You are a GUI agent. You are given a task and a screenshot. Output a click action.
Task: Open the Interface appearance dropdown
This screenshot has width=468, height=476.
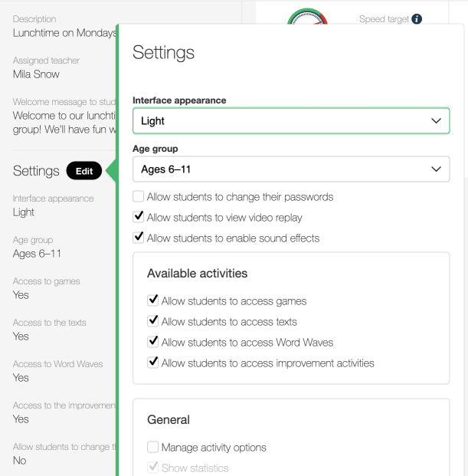click(290, 121)
